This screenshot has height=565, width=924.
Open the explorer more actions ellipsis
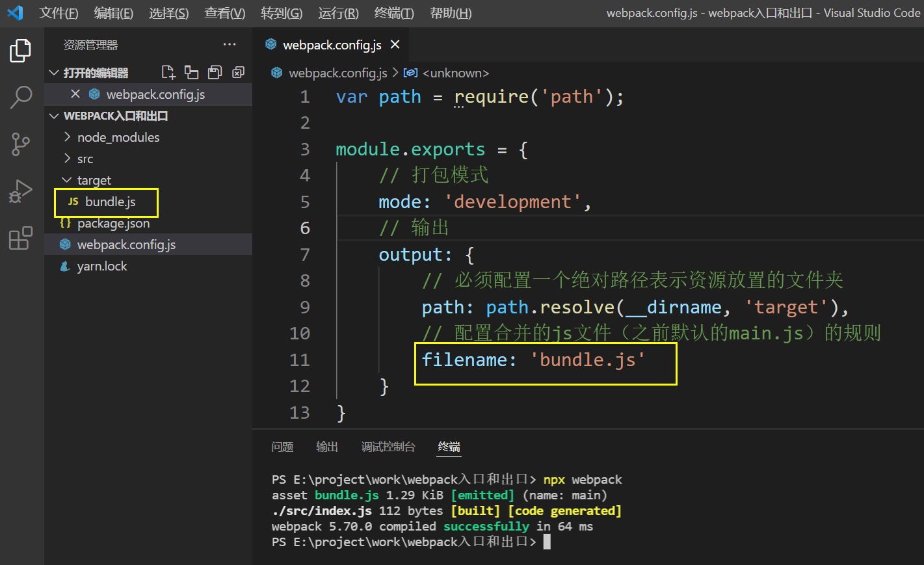pos(230,44)
